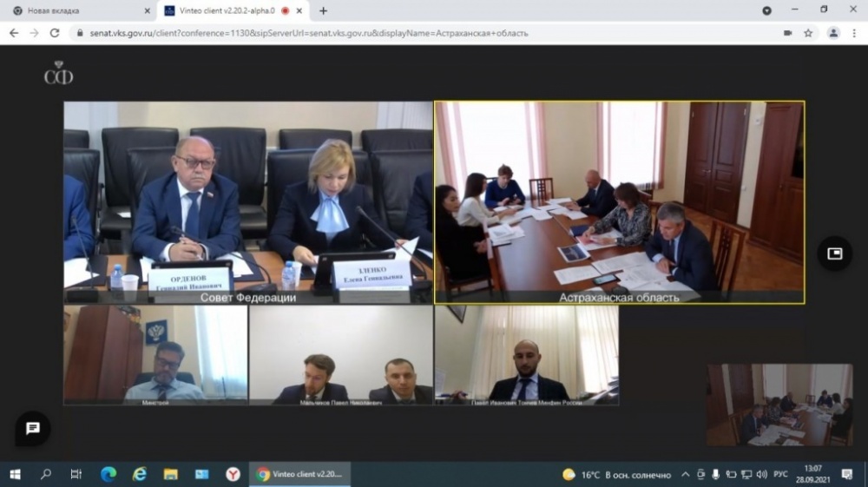This screenshot has width=868, height=487.
Task: Open the conference chat panel
Action: (x=33, y=428)
